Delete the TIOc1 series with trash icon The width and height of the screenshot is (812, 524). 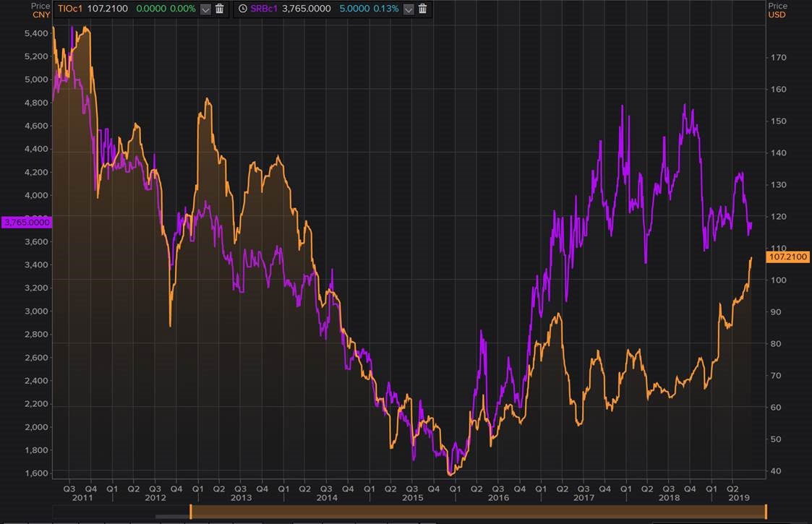[220, 9]
